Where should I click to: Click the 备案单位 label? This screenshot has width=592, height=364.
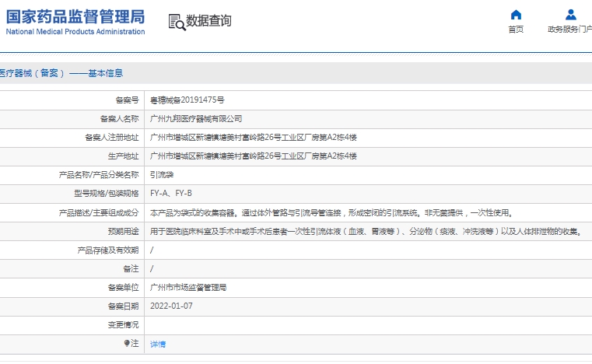[x=124, y=288]
